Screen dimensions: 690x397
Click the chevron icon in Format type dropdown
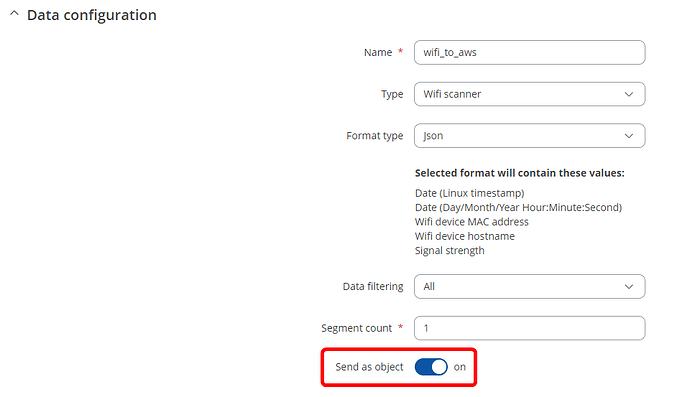629,136
